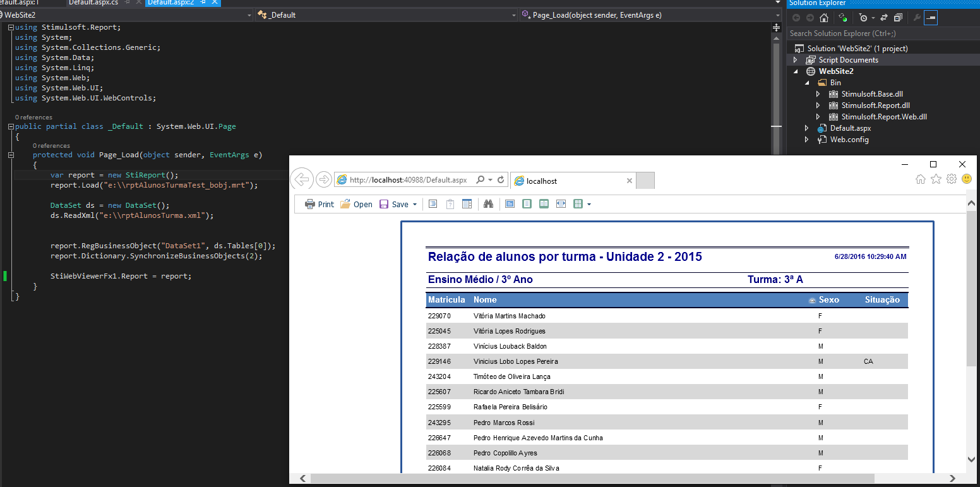Image resolution: width=980 pixels, height=487 pixels.
Task: Click Search Solution Explorer field
Action: point(883,33)
